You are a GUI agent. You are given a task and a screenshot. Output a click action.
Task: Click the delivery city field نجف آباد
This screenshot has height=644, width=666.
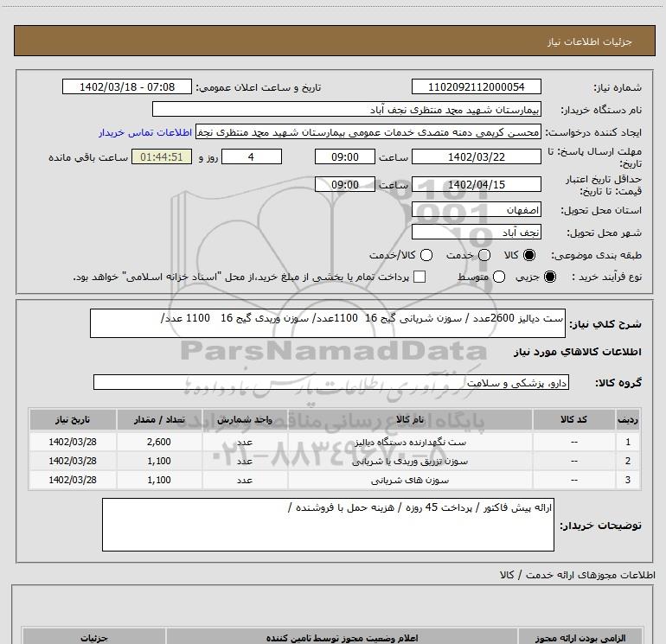click(x=476, y=233)
